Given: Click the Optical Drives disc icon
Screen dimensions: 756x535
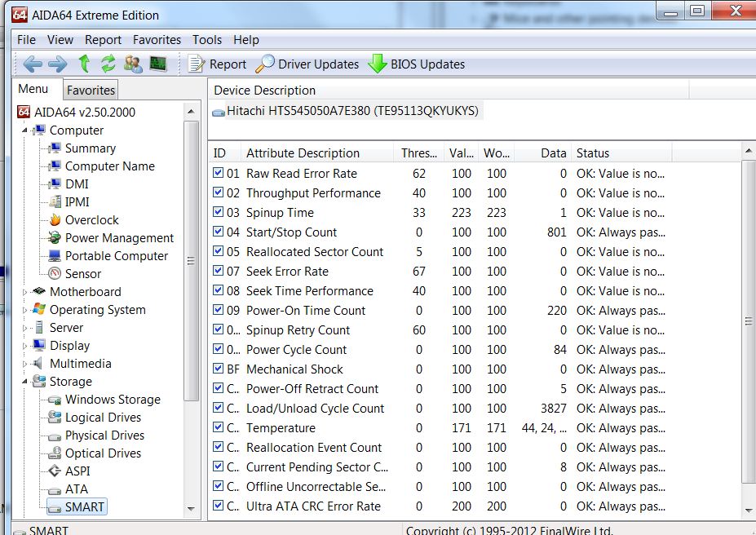Looking at the screenshot, I should (x=55, y=453).
